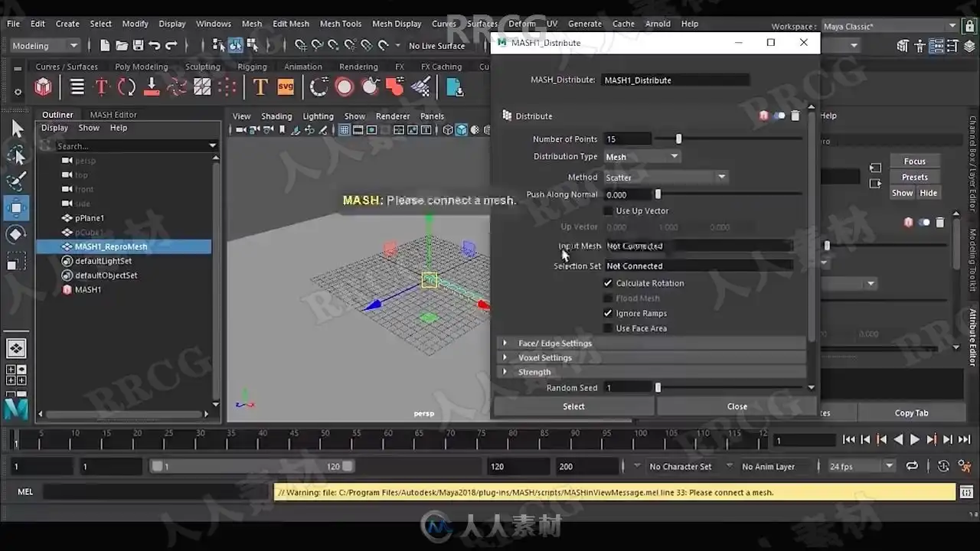The image size is (980, 551).
Task: Click the Auto Keyframe toggle icon
Action: 944,466
